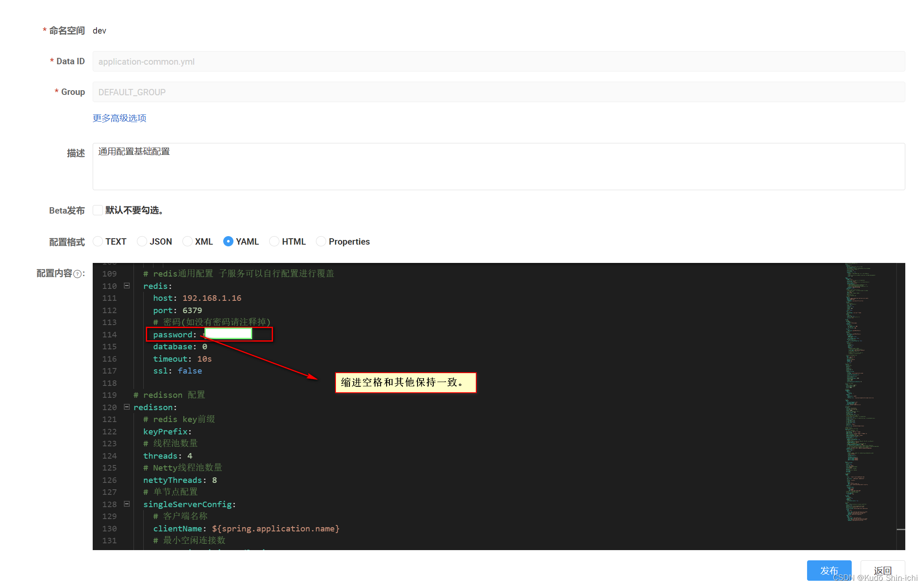The height and width of the screenshot is (585, 924).
Task: Open 更多高级选项 advanced options link
Action: pyautogui.click(x=119, y=118)
